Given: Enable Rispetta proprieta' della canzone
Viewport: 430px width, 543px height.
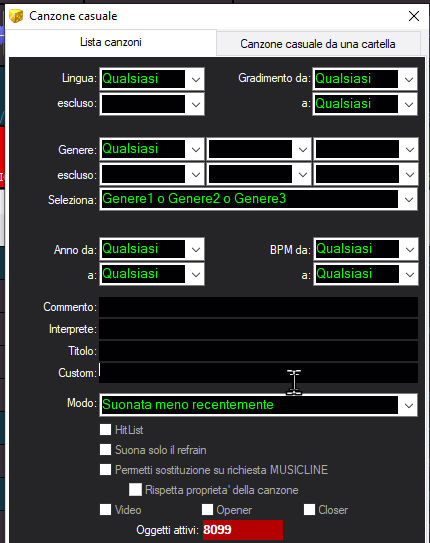Looking at the screenshot, I should [x=135, y=489].
